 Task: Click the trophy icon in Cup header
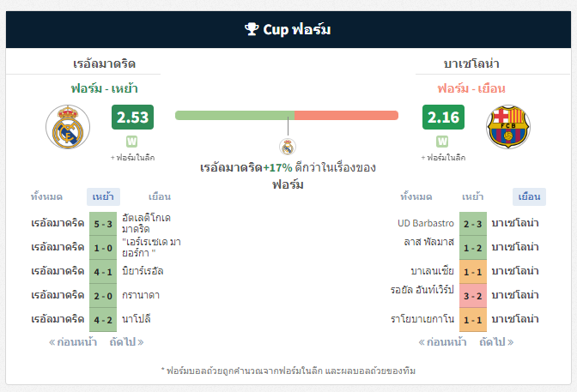point(252,29)
